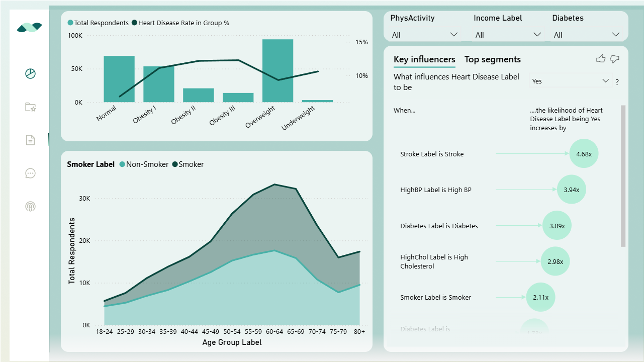Click the 'Non-Smoker' legend label
The image size is (644, 362).
tap(147, 164)
